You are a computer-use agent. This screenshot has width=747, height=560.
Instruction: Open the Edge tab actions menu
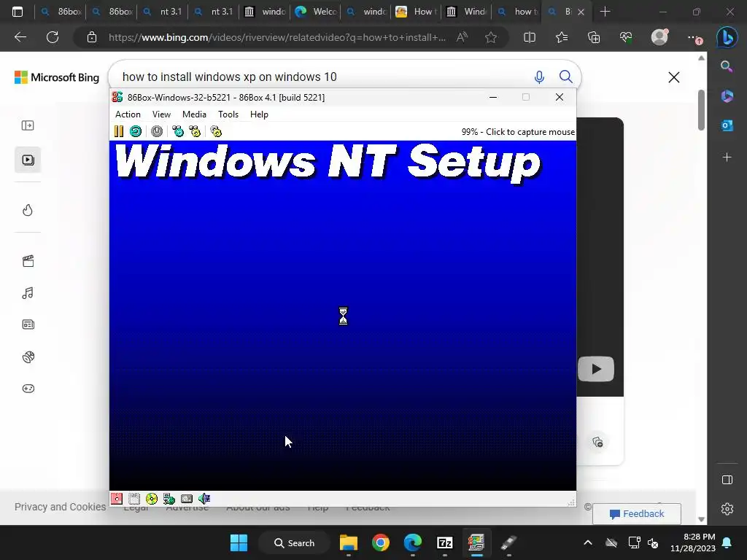[18, 12]
